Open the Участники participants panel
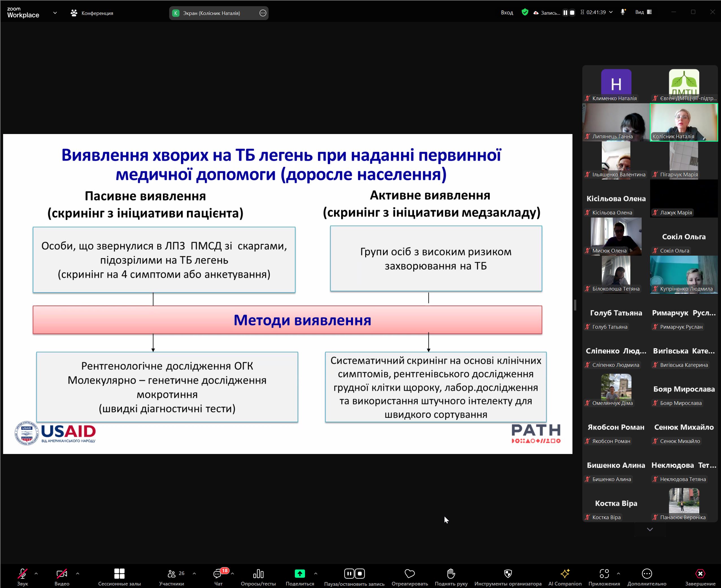 (x=172, y=574)
